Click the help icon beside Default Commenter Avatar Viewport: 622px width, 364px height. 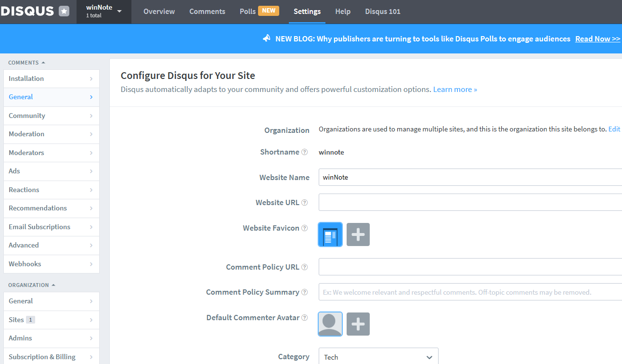point(304,318)
